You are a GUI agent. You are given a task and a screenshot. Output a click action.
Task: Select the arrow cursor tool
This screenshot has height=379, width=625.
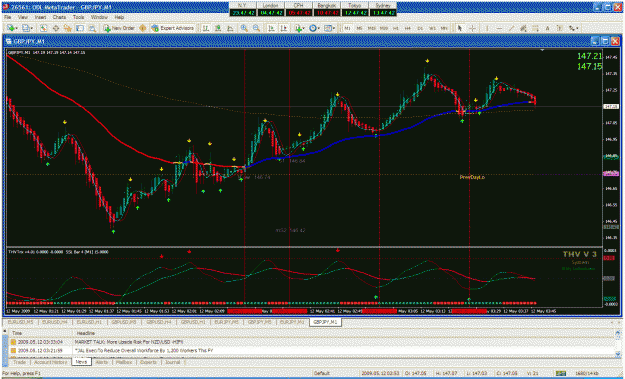pos(460,28)
